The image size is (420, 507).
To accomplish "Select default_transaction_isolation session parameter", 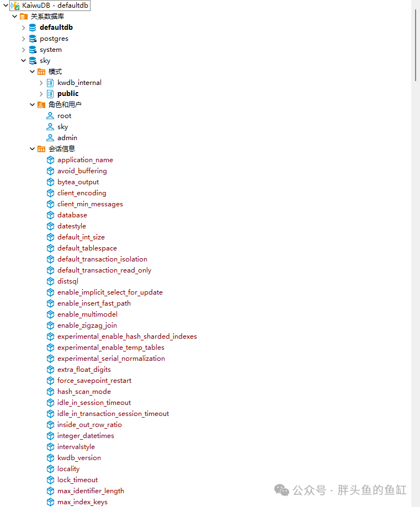I will [x=102, y=259].
